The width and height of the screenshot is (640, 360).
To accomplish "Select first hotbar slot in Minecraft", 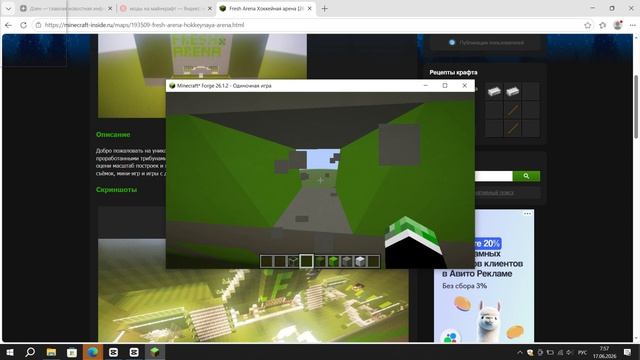I will point(267,261).
